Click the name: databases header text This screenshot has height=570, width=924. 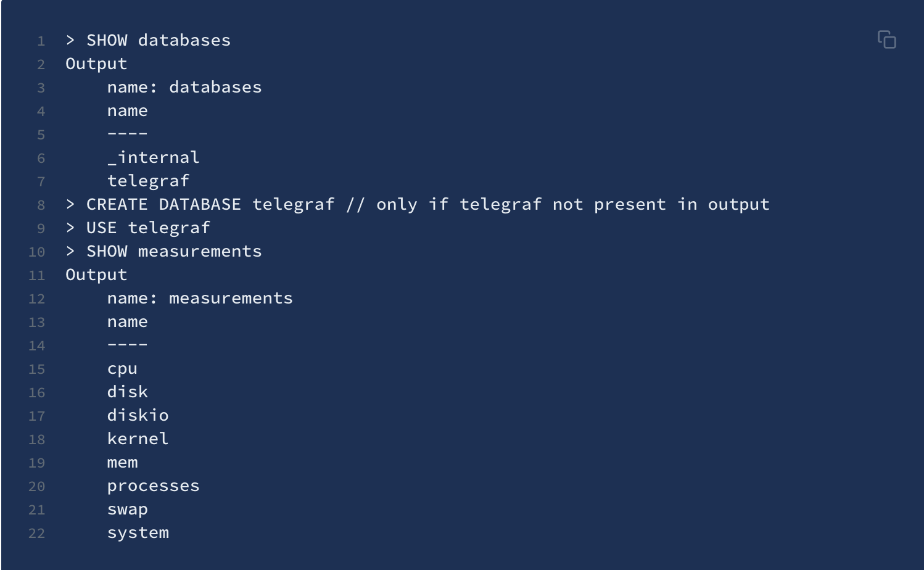(184, 87)
